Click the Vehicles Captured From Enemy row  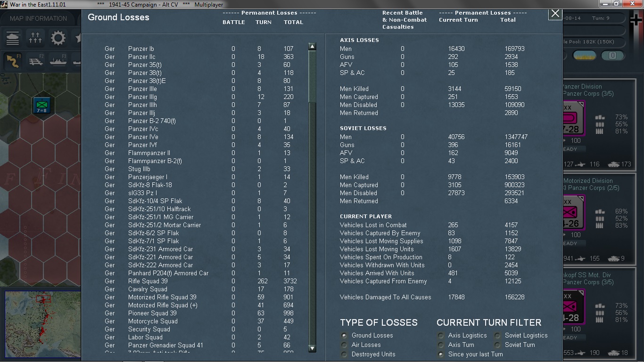[434, 281]
